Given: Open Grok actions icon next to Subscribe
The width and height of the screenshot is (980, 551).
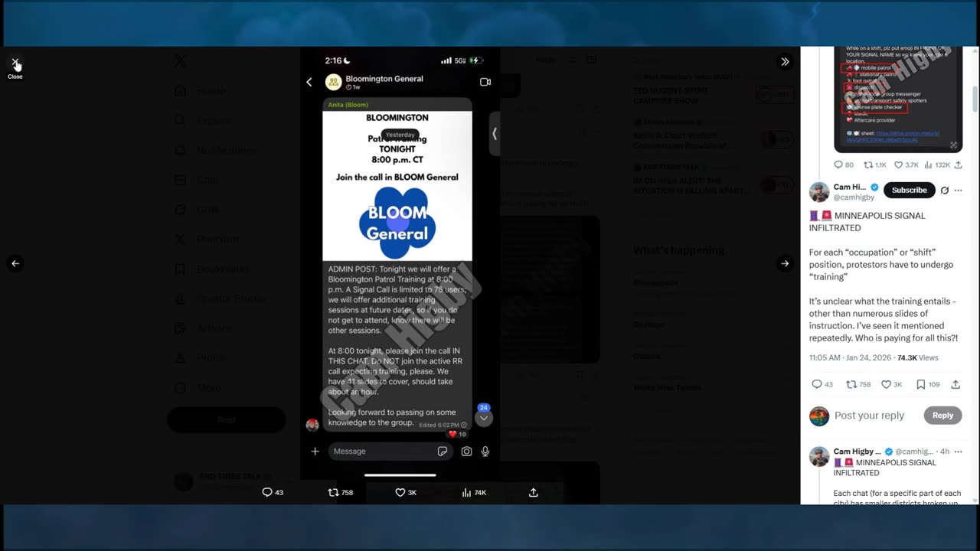Looking at the screenshot, I should pos(945,191).
